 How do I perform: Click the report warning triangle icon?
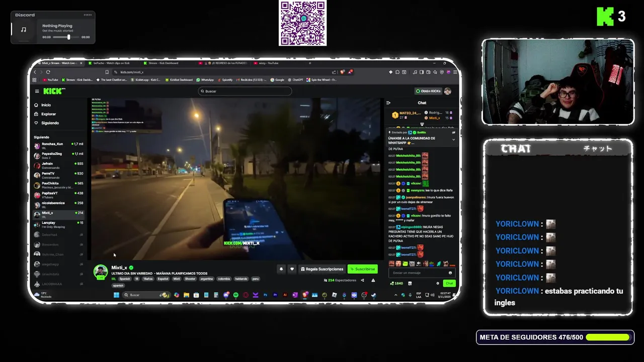coord(373,280)
